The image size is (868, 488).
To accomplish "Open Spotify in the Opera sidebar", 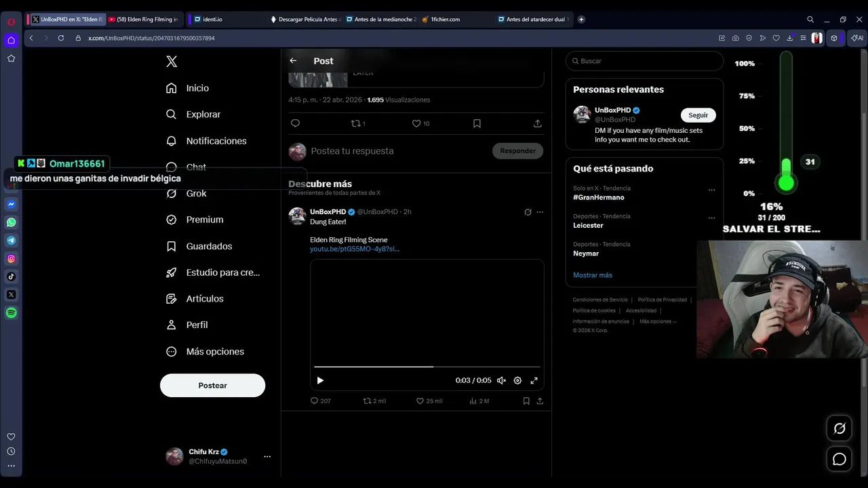I will (11, 312).
